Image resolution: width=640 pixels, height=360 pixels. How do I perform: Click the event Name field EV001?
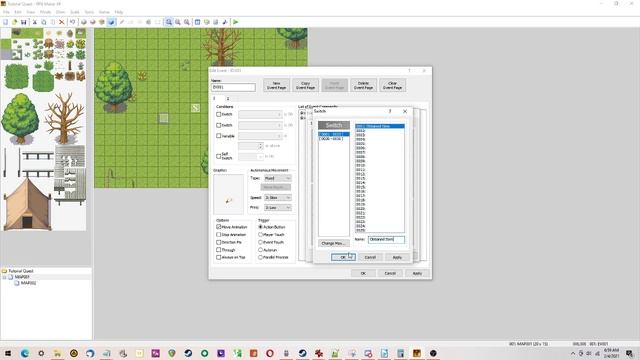click(233, 87)
